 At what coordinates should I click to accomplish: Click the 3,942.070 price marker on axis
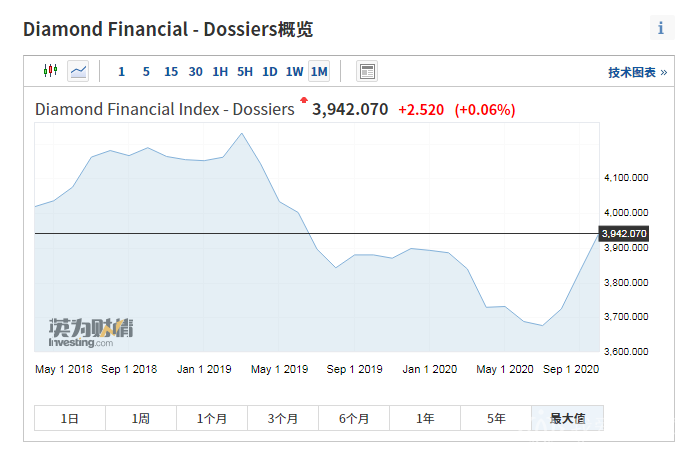[x=624, y=233]
